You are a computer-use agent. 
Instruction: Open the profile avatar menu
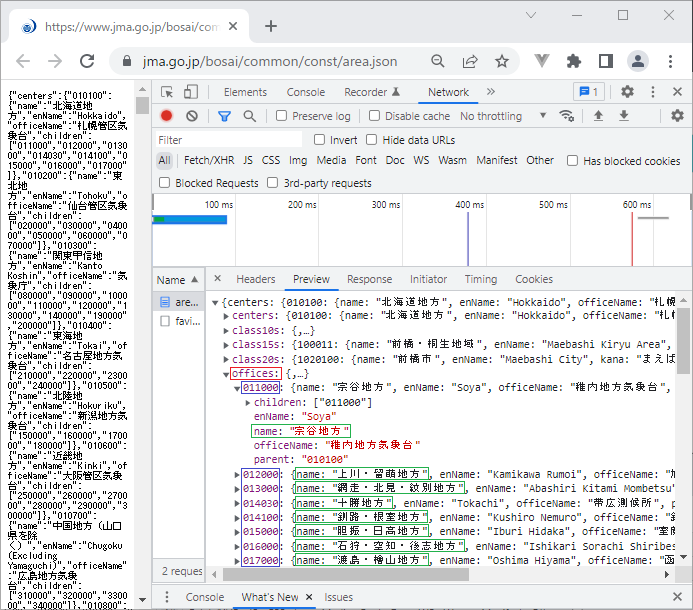point(638,61)
